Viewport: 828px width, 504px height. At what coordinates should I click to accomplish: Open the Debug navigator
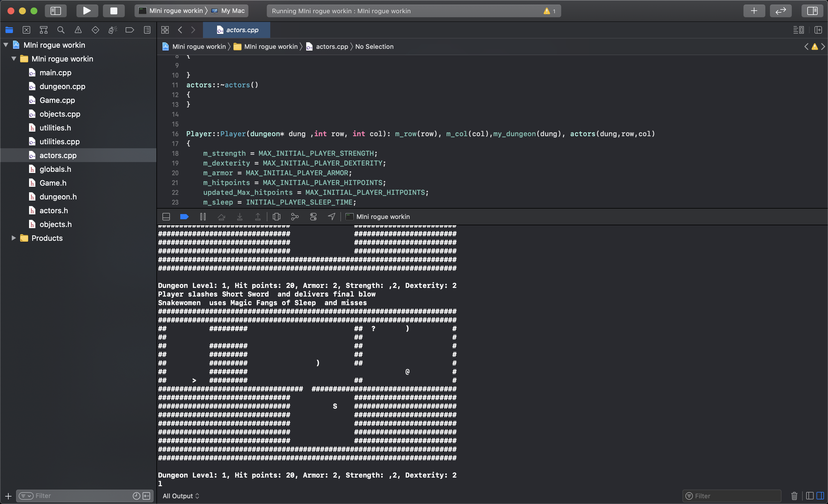coord(113,30)
